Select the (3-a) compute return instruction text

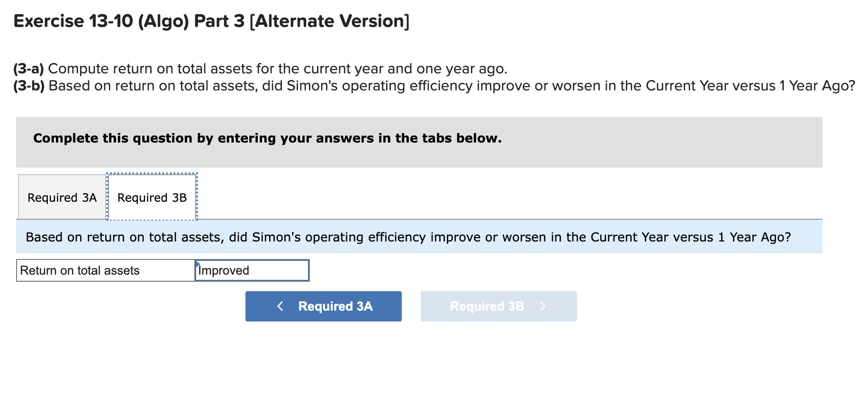pyautogui.click(x=260, y=69)
